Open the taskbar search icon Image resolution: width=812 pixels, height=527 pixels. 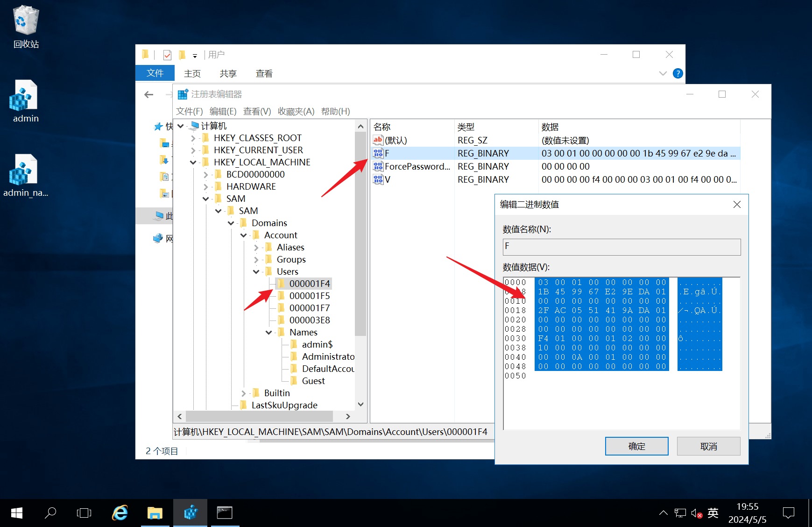tap(50, 513)
